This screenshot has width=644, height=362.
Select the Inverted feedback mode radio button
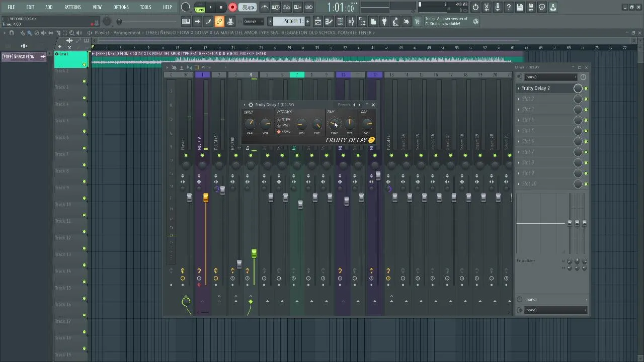(279, 126)
